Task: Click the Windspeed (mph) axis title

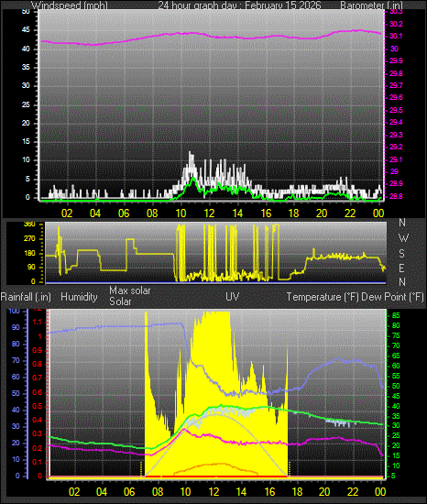Action: click(x=70, y=5)
